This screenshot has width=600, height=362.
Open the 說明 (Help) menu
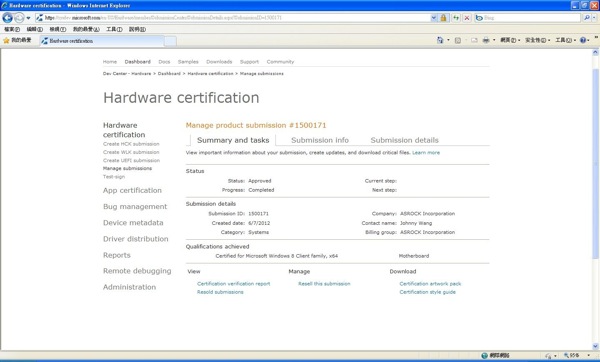(x=137, y=29)
